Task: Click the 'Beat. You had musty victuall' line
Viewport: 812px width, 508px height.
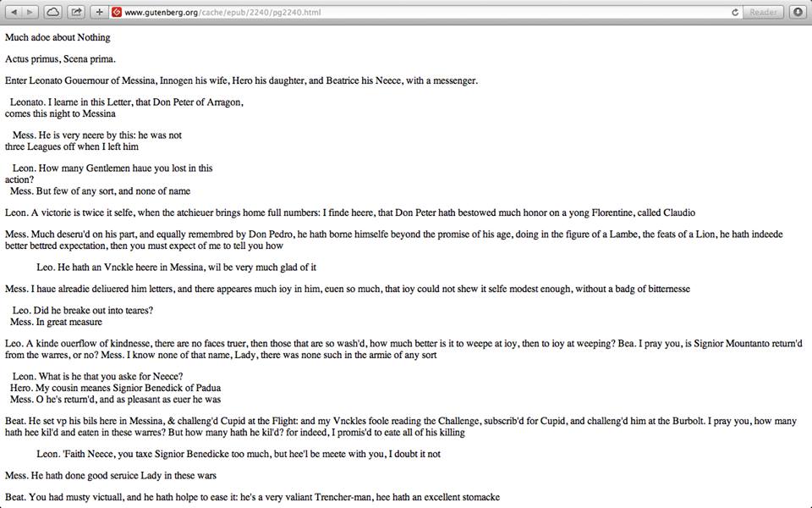Action: pos(252,497)
